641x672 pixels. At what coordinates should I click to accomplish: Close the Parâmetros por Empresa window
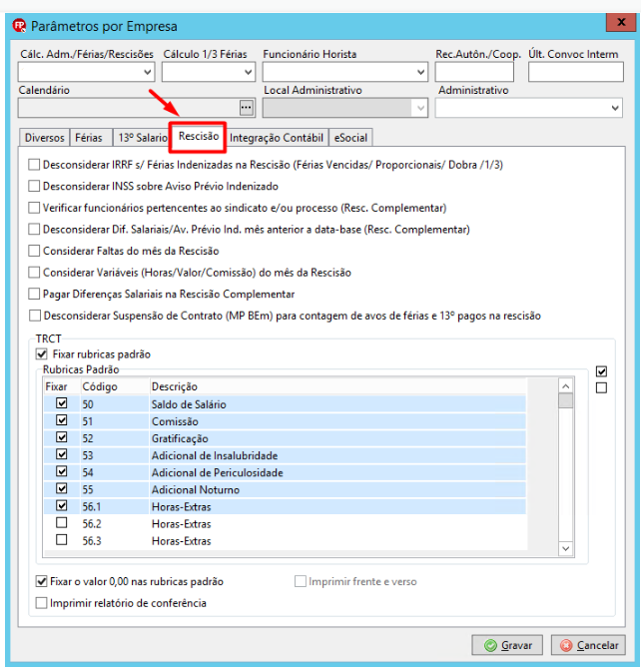620,22
